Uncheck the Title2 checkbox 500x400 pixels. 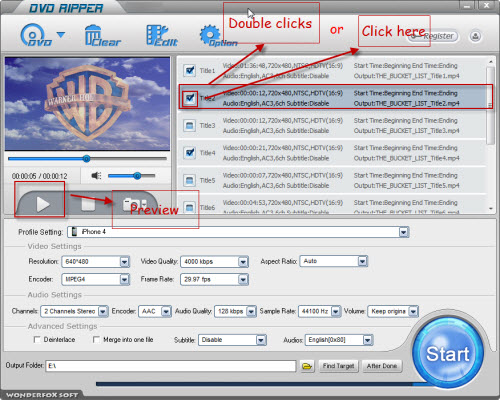coord(190,98)
